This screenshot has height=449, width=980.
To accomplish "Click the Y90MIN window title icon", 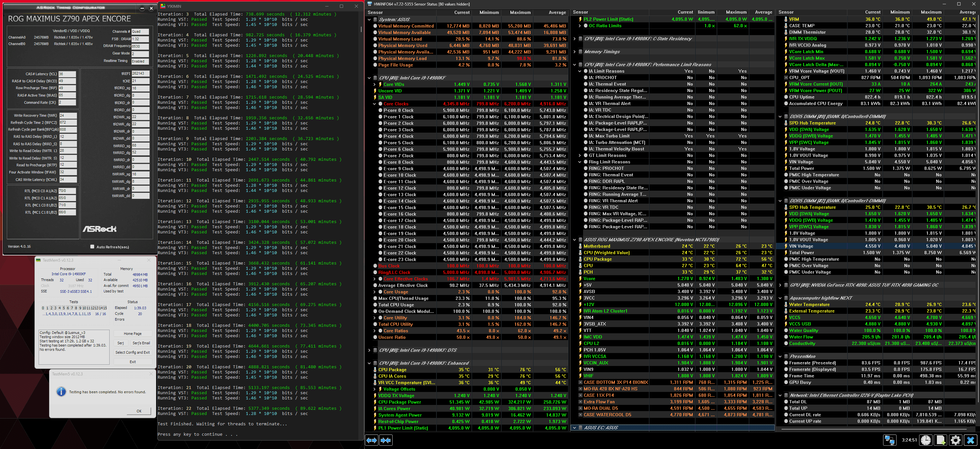I will click(163, 6).
